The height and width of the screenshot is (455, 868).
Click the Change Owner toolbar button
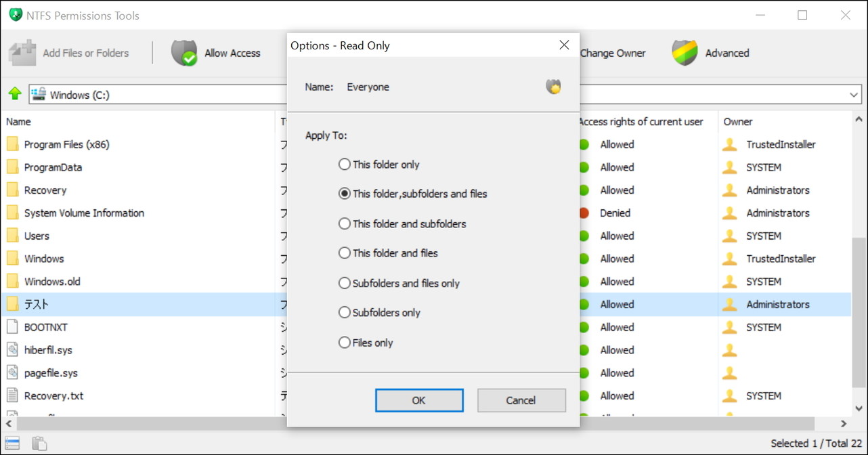click(x=613, y=53)
